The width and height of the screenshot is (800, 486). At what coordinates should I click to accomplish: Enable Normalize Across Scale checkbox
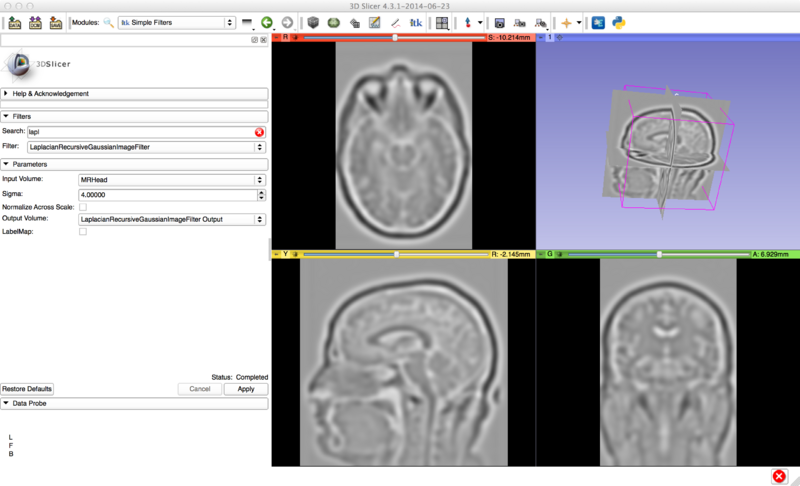tap(83, 207)
